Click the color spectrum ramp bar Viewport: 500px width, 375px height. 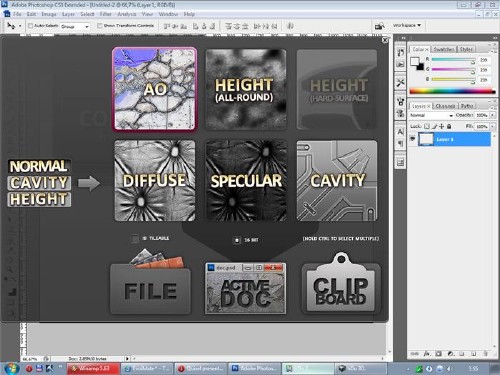pyautogui.click(x=452, y=91)
